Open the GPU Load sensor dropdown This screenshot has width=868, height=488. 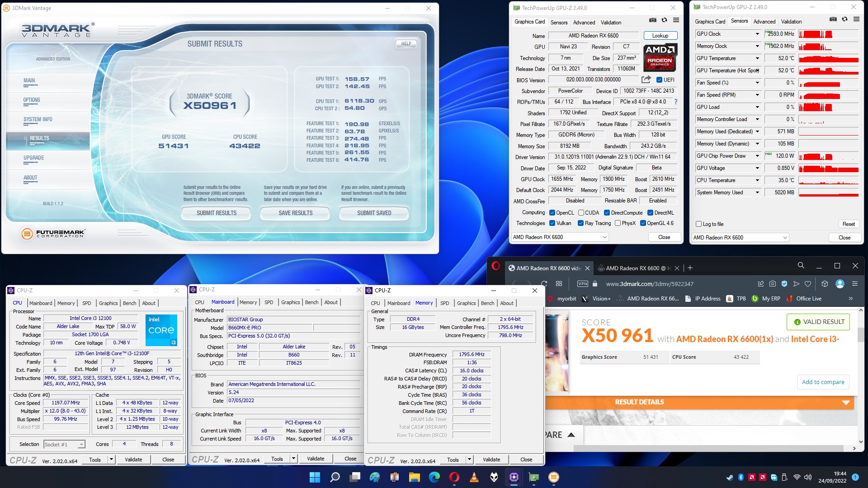click(757, 107)
